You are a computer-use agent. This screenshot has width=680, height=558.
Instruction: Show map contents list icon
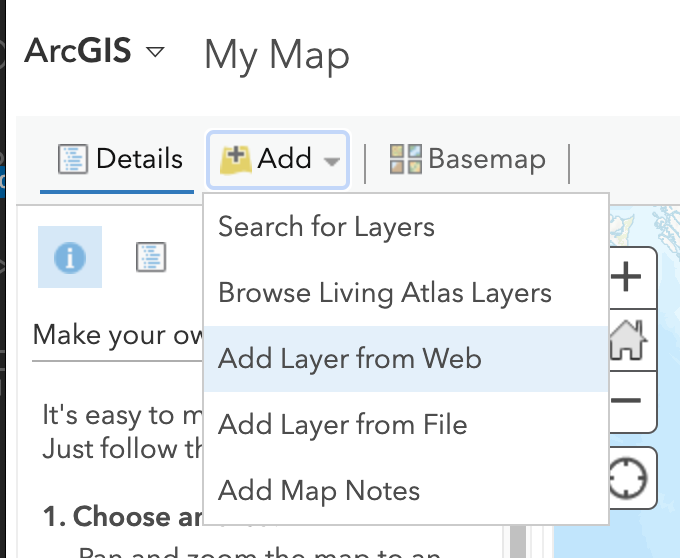(x=151, y=257)
